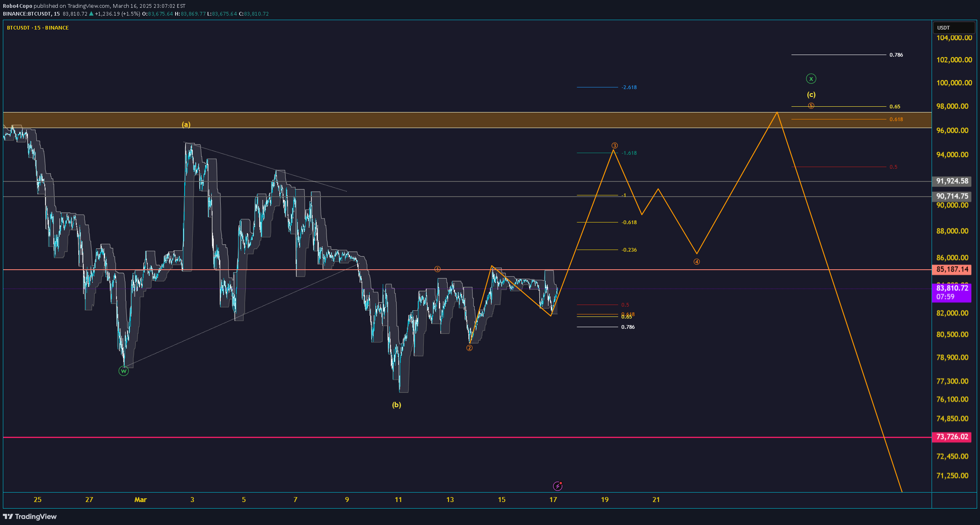Click the 74,850.00 price axis tick

952,419
